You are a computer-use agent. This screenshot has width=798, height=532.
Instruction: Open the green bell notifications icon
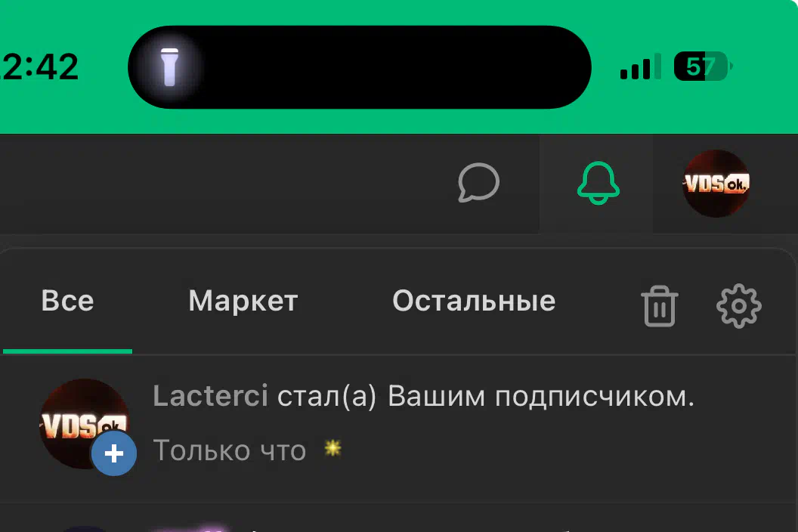point(598,184)
